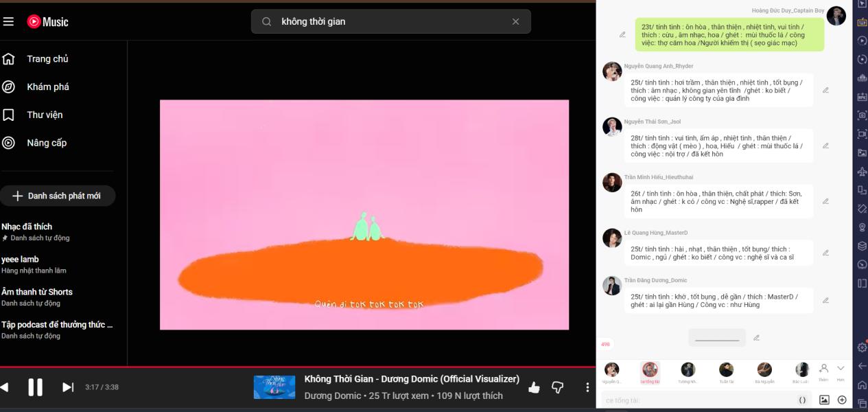This screenshot has height=412, width=868.
Task: Click the pink music video visualizer
Action: (x=364, y=214)
